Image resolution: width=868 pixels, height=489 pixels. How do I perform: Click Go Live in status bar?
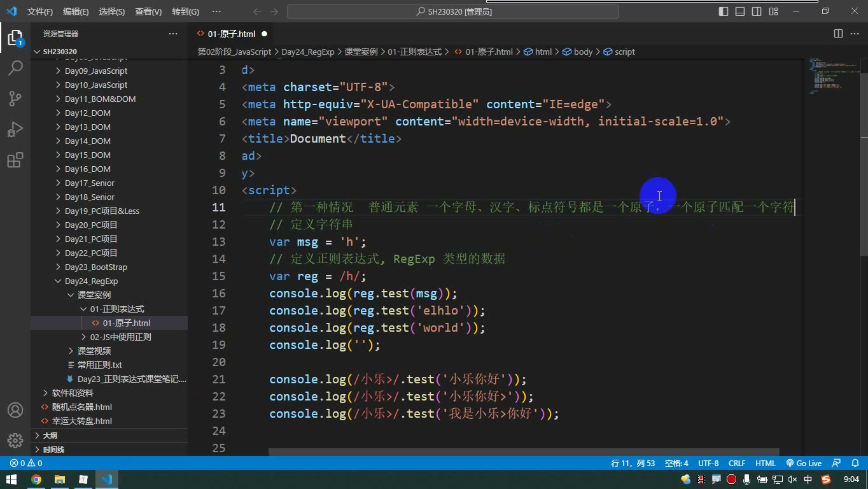[x=804, y=464]
